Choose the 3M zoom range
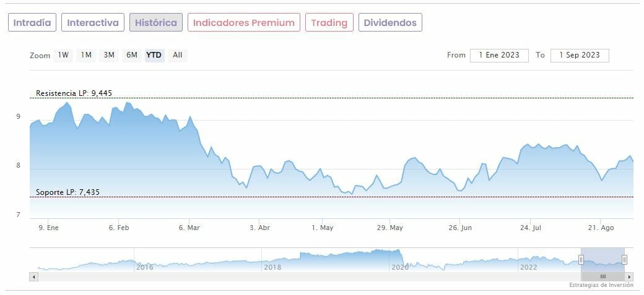Image resolution: width=644 pixels, height=295 pixels. [x=109, y=55]
